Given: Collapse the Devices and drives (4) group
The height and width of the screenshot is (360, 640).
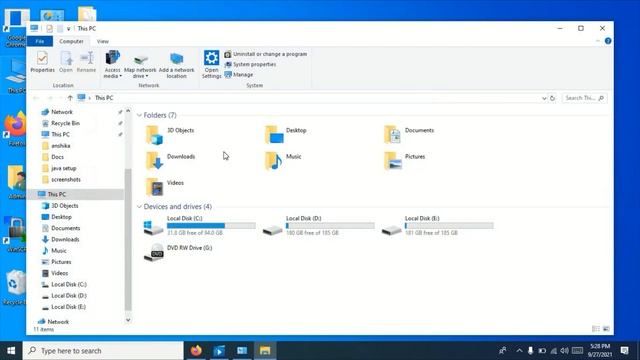Looking at the screenshot, I should tap(139, 207).
